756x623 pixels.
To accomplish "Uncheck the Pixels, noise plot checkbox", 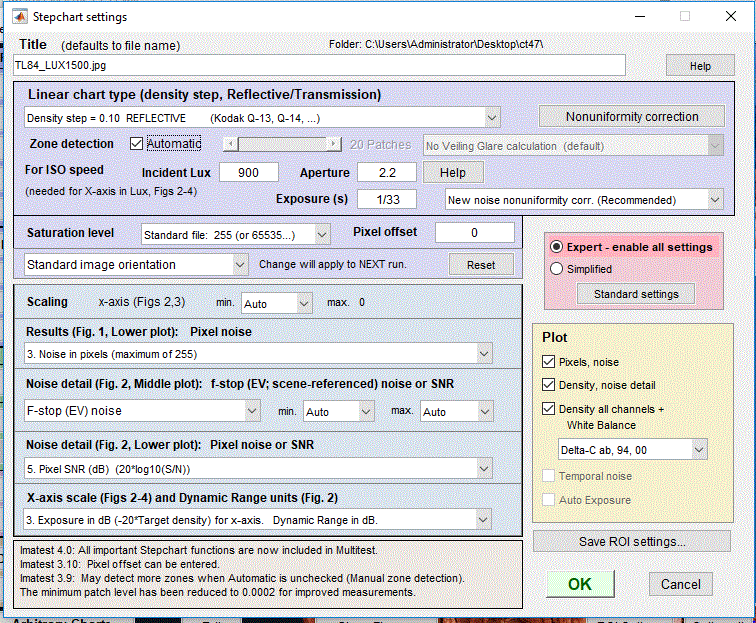I will point(549,361).
